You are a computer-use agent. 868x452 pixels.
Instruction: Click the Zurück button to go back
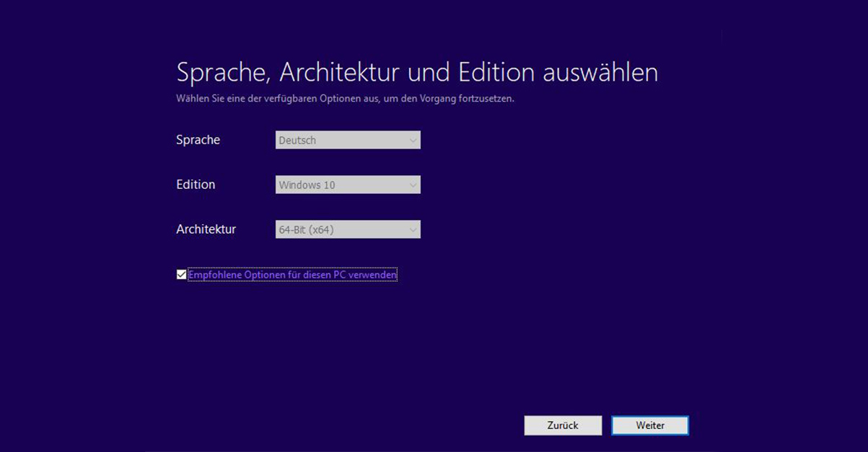[563, 425]
